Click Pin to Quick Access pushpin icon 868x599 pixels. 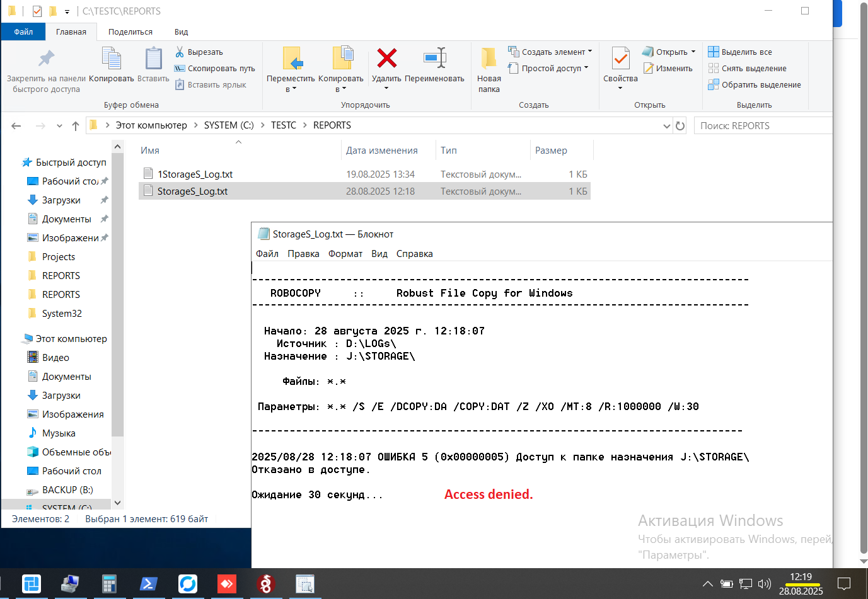(46, 59)
